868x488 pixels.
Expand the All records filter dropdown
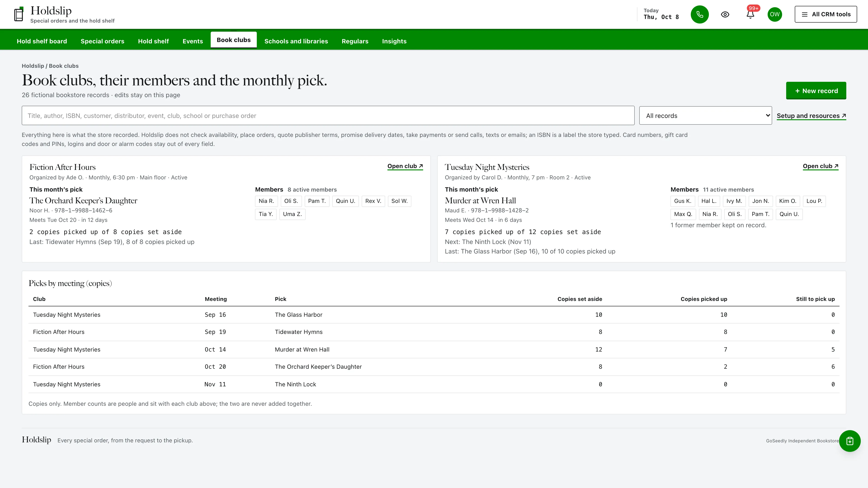click(705, 115)
